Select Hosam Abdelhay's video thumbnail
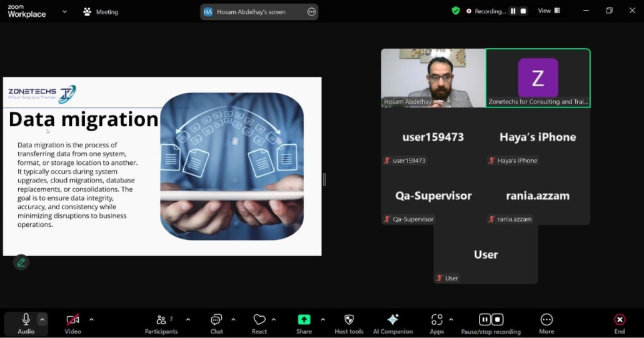Screen dimensions: 644x338 coord(433,78)
